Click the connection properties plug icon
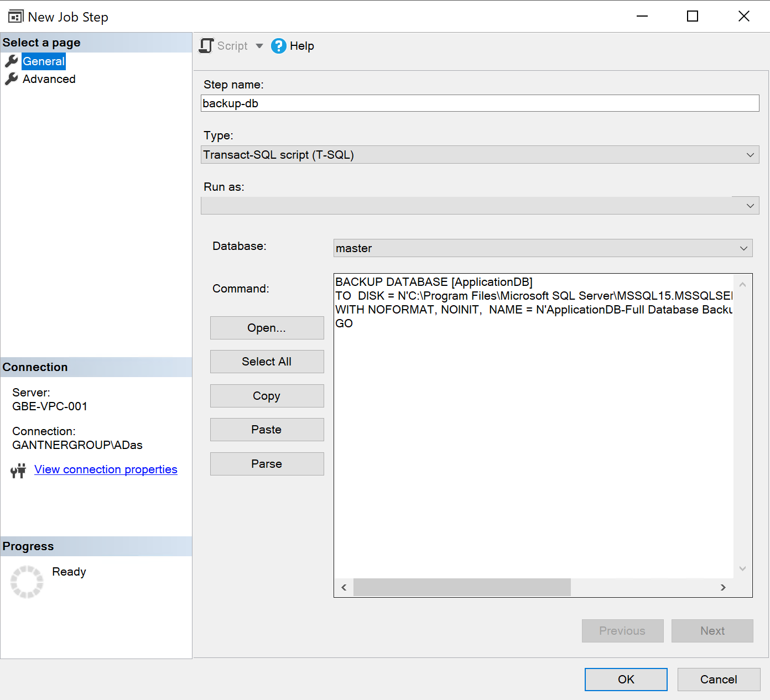Viewport: 770px width, 700px height. tap(18, 471)
